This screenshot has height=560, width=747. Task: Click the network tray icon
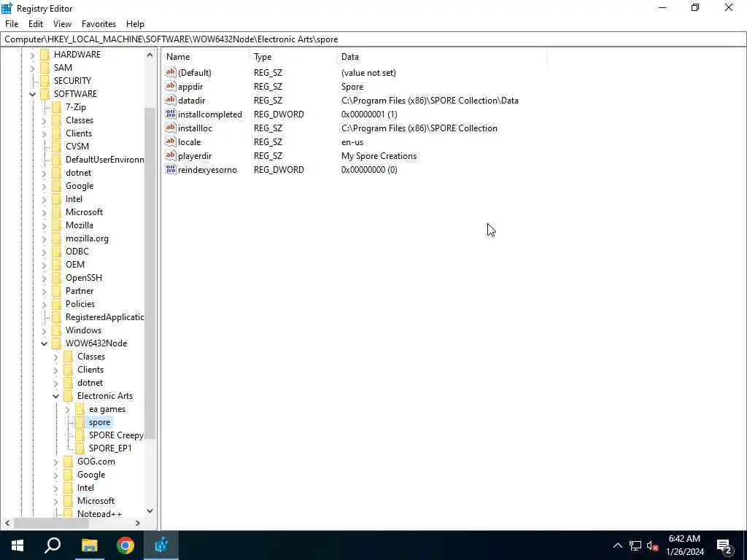(x=635, y=545)
